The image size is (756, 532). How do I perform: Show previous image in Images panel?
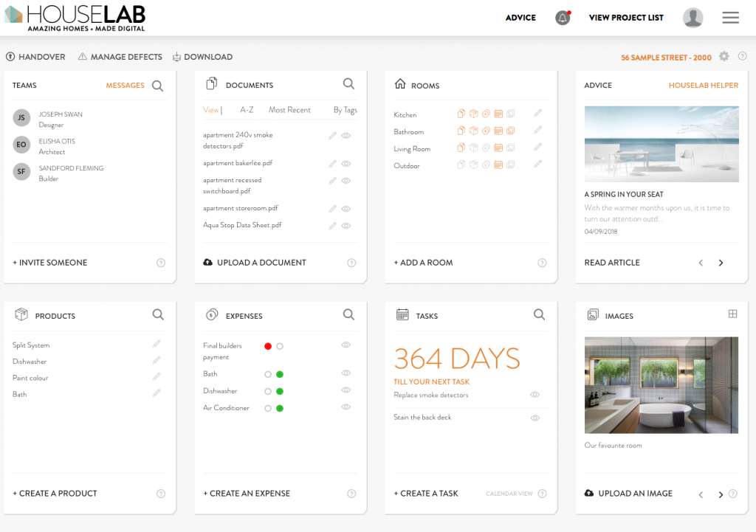coord(701,494)
